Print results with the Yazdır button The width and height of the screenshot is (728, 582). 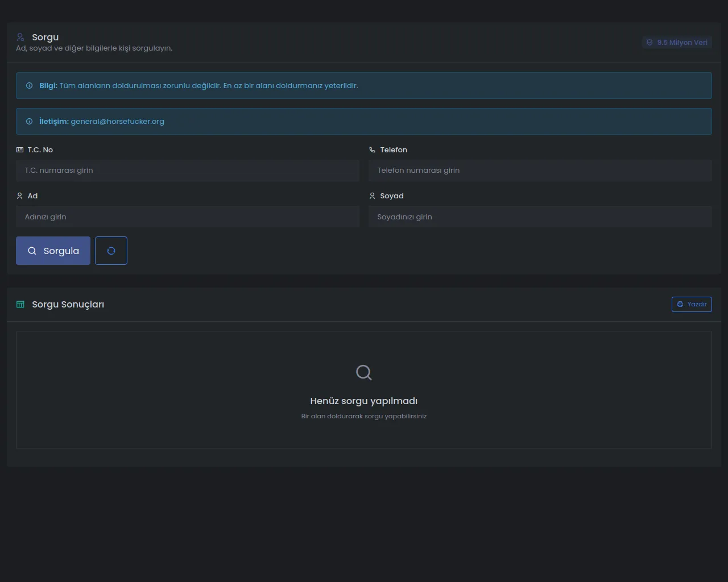[692, 304]
